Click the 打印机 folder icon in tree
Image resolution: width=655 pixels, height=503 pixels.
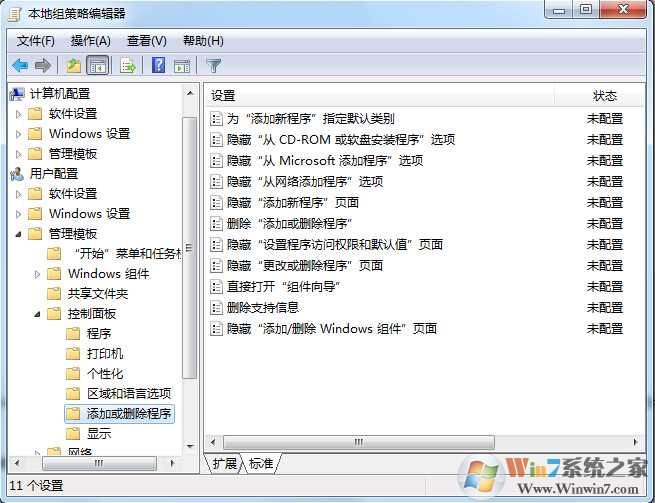[73, 354]
